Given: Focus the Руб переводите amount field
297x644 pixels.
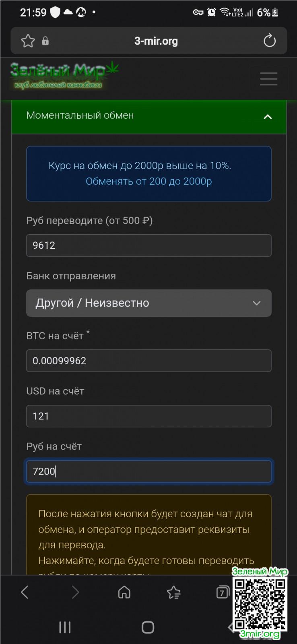Looking at the screenshot, I should [148, 245].
